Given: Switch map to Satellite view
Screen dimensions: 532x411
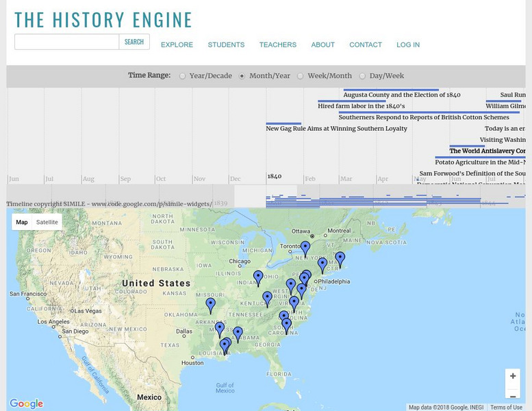Looking at the screenshot, I should 47,222.
